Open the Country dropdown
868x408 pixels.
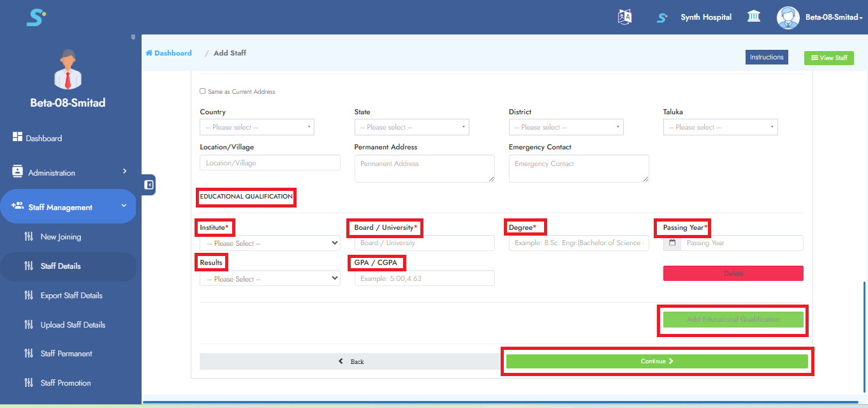[x=257, y=127]
